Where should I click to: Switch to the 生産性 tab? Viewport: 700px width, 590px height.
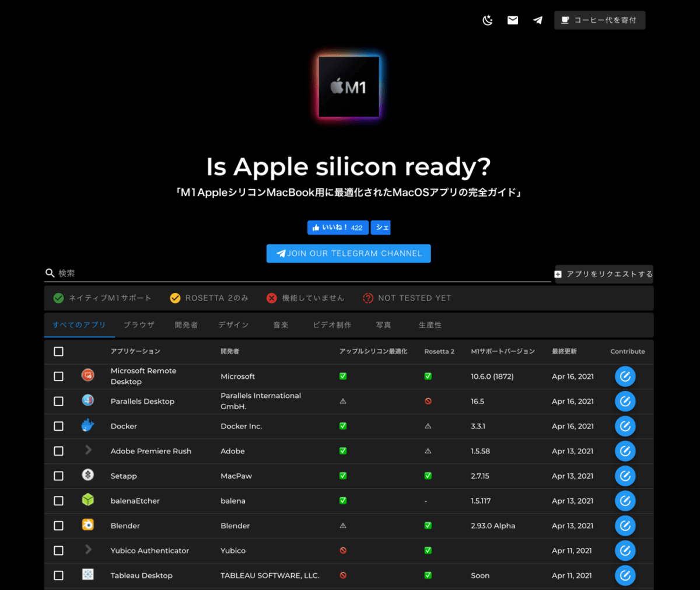click(x=430, y=325)
